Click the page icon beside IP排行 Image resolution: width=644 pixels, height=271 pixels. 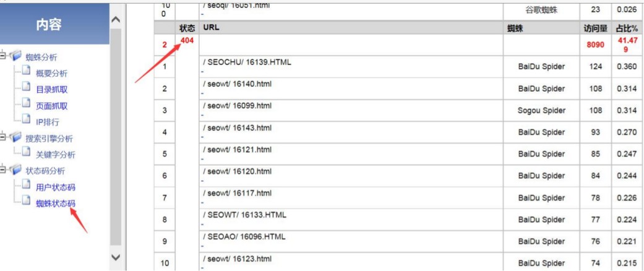coord(26,121)
